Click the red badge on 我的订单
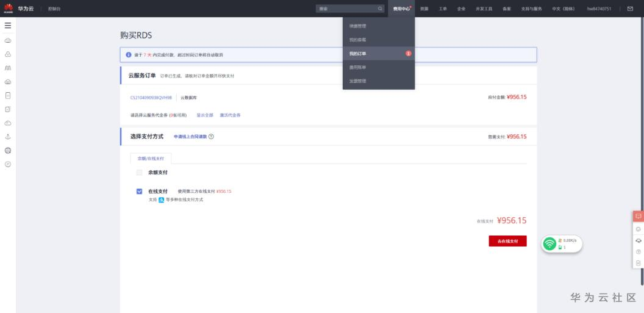Image resolution: width=644 pixels, height=313 pixels. click(x=408, y=54)
